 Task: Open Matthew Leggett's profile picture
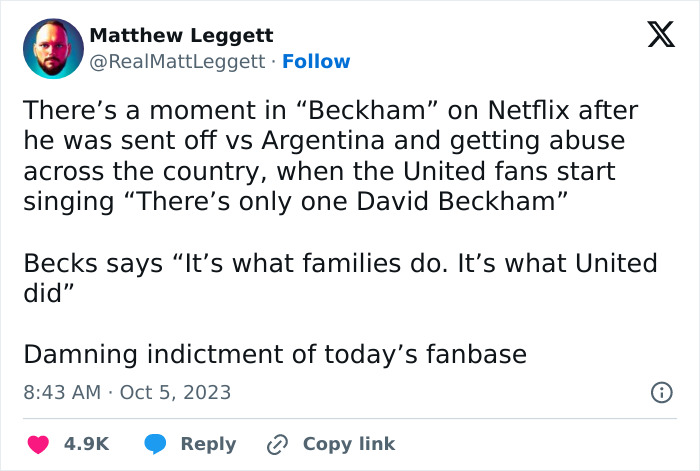coord(51,50)
